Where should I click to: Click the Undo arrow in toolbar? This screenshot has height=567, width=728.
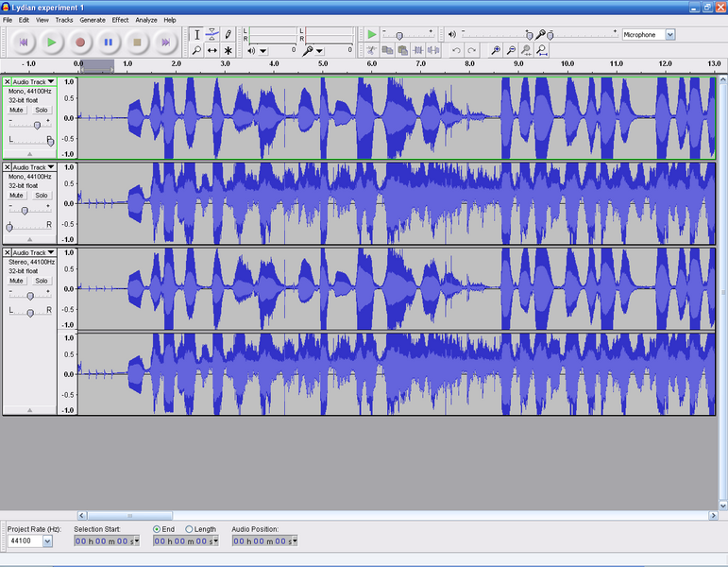point(456,50)
